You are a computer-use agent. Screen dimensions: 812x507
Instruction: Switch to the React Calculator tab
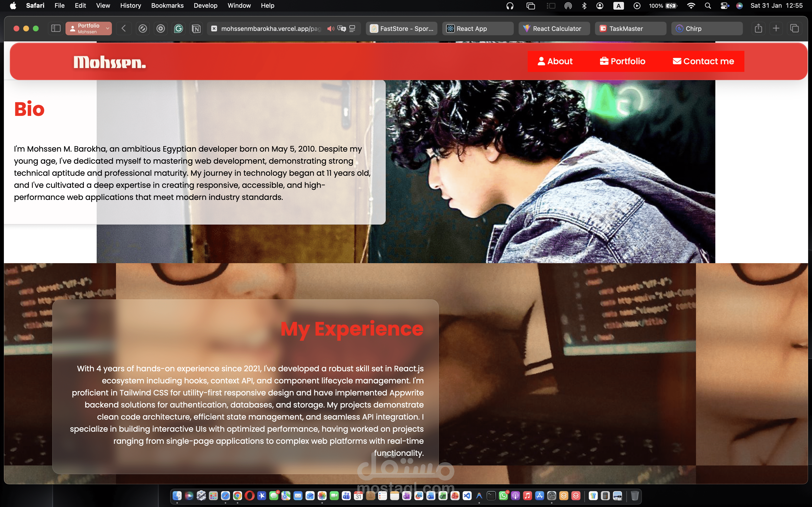pos(554,28)
